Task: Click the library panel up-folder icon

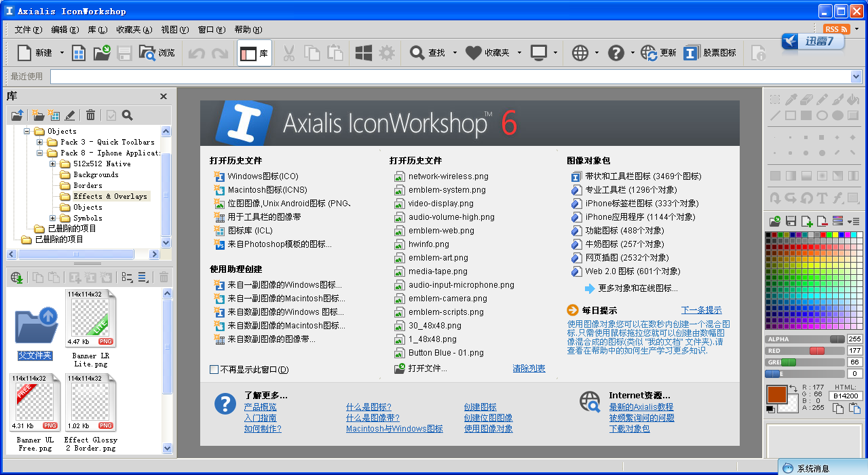Action: tap(17, 115)
